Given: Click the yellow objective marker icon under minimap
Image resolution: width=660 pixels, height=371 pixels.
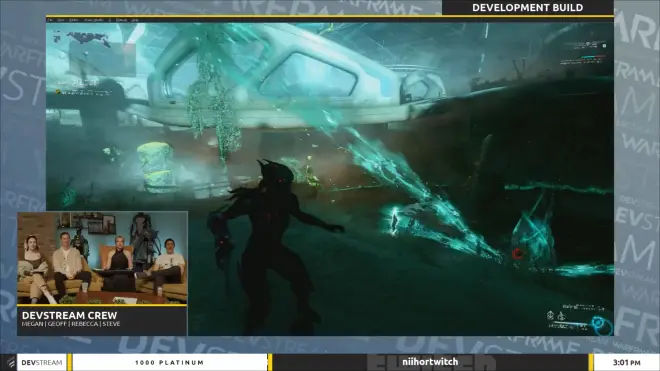Looking at the screenshot, I should [58, 92].
